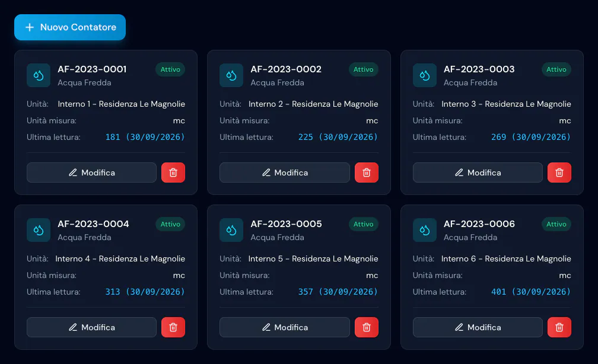Click the water drop icon of AF-2023-0005
Screen dimensions: 598x364
point(231,230)
